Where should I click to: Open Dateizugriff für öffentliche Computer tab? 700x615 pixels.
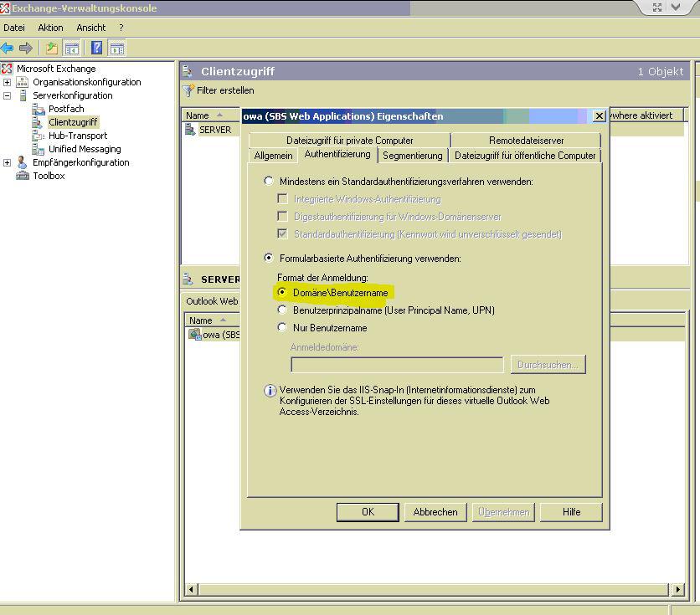click(x=525, y=156)
